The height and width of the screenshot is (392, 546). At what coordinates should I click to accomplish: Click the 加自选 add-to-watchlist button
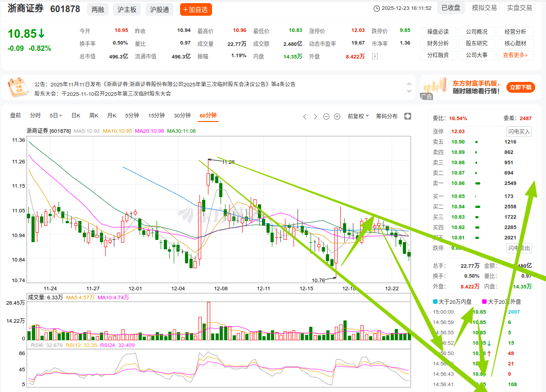(x=196, y=9)
